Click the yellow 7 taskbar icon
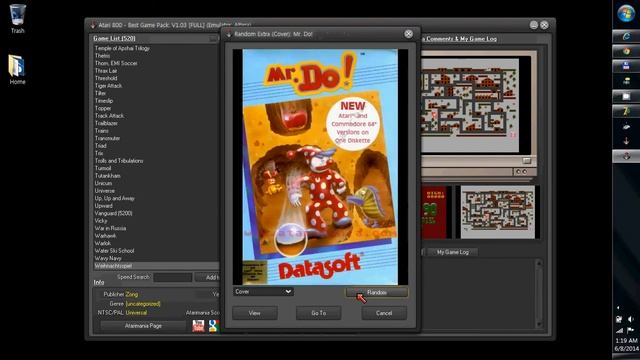 click(626, 111)
